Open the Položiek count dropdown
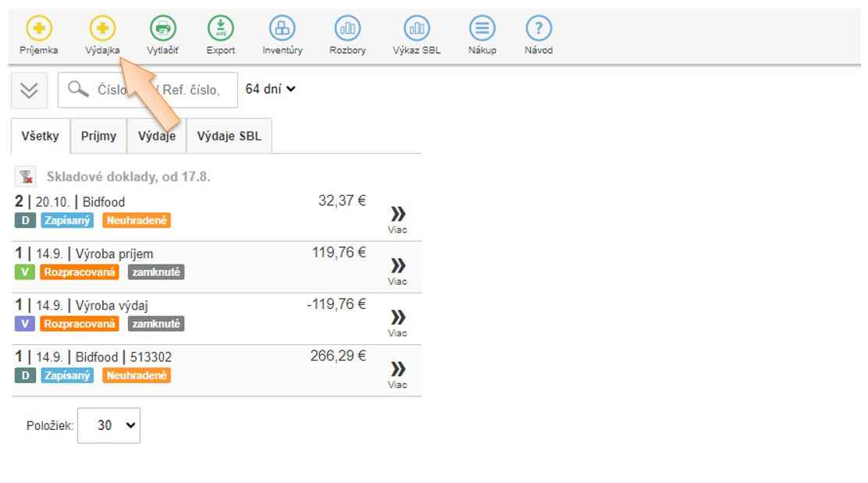This screenshot has width=868, height=483. click(108, 425)
